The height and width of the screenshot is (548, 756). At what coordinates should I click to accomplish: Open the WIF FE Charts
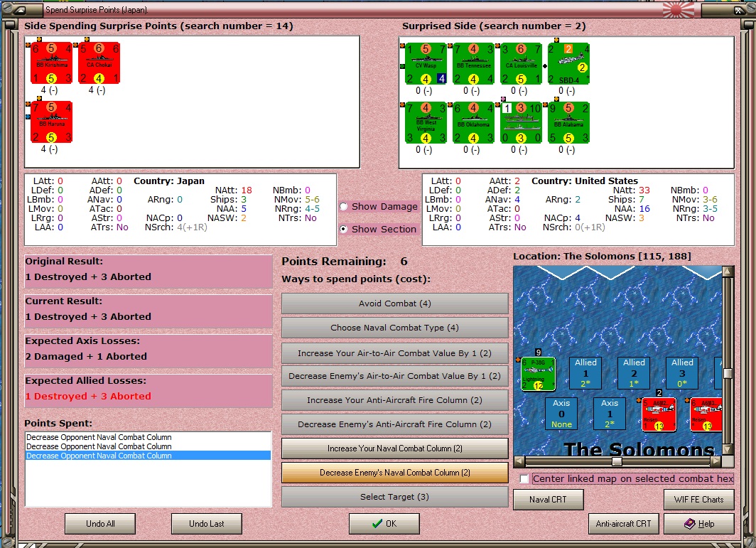[699, 500]
